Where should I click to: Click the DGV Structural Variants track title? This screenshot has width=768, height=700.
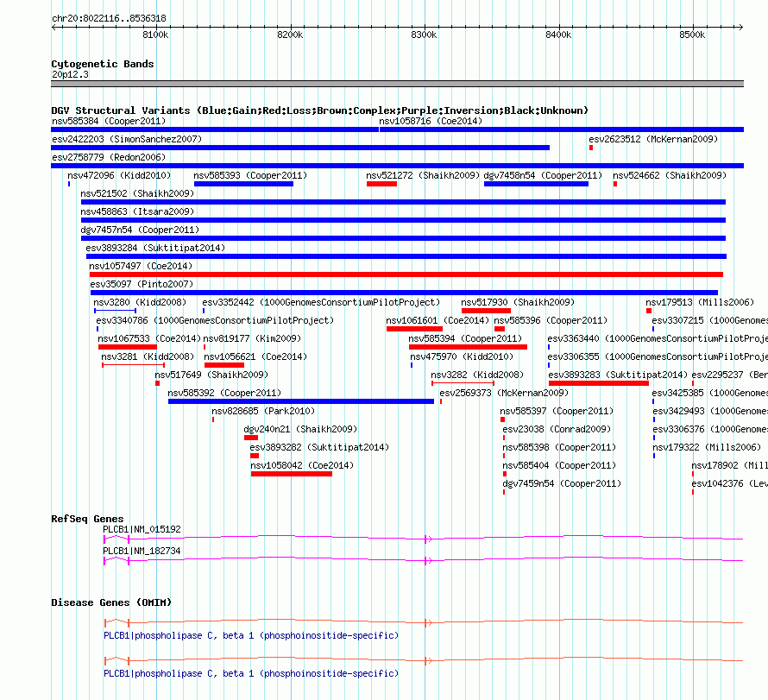tap(319, 110)
